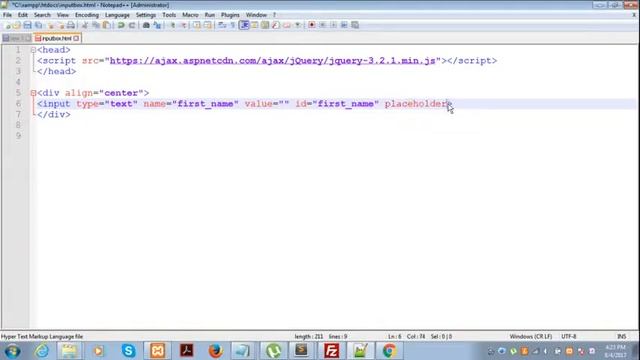This screenshot has height=360, width=640.
Task: Toggle file monitoring (tail) icon
Action: (x=298, y=25)
